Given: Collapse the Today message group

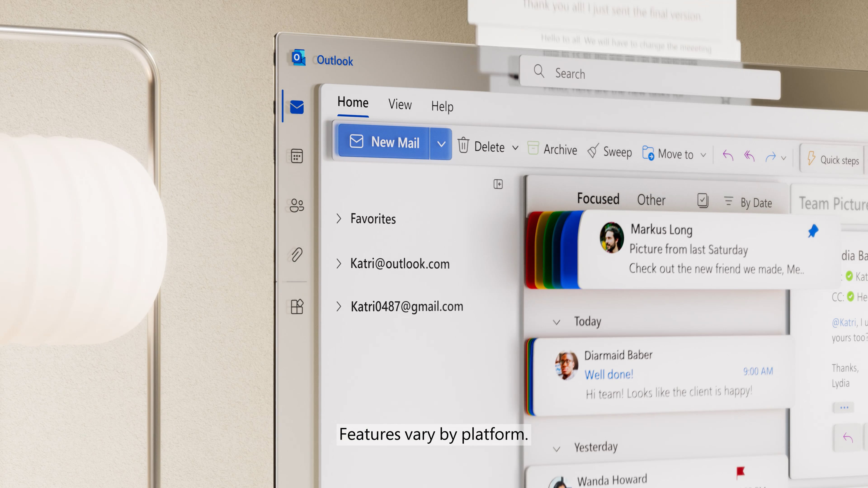Looking at the screenshot, I should tap(557, 322).
